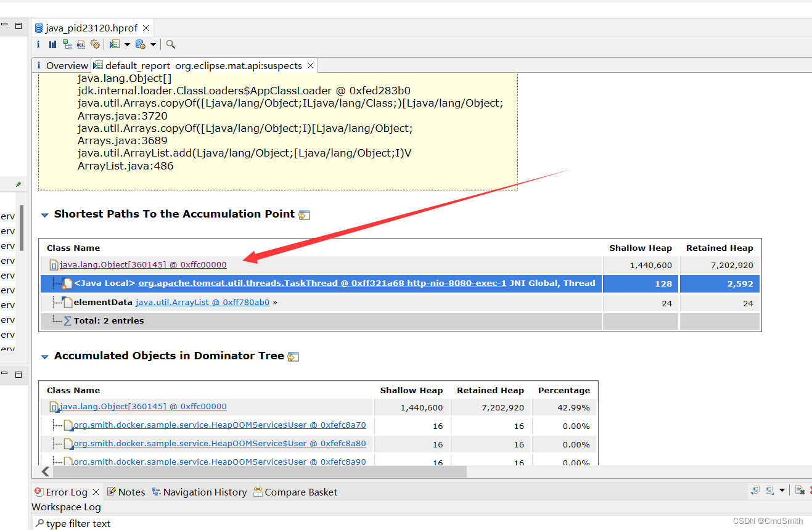The image size is (812, 530).
Task: Collapse Shortest Paths To the Accumulation Point
Action: click(x=44, y=215)
